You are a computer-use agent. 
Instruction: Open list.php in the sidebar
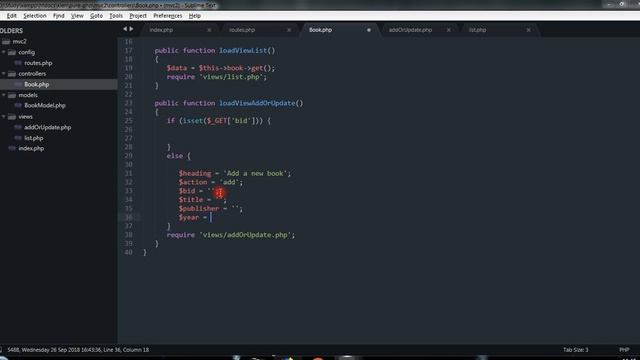coord(33,138)
